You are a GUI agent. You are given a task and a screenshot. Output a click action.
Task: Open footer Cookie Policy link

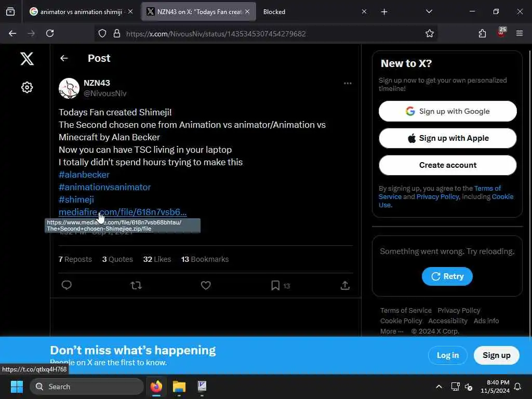(401, 321)
